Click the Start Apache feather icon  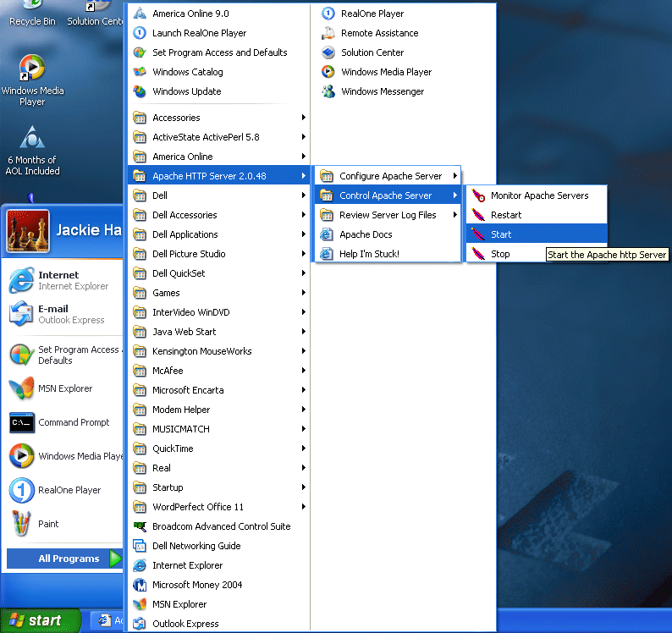478,234
